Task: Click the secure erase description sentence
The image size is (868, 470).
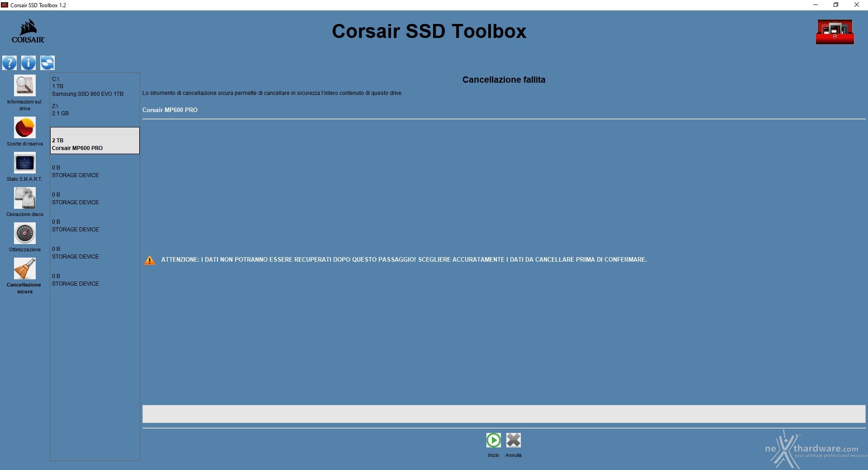Action: pos(272,93)
